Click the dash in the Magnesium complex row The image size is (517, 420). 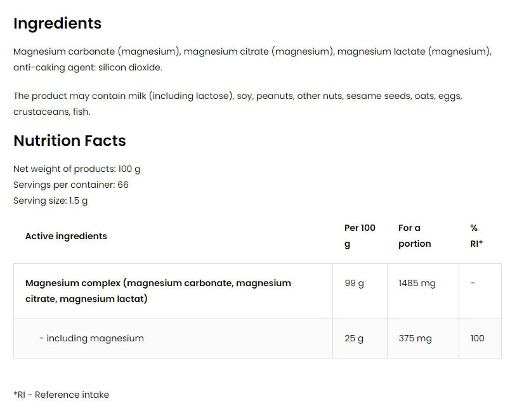pos(473,283)
